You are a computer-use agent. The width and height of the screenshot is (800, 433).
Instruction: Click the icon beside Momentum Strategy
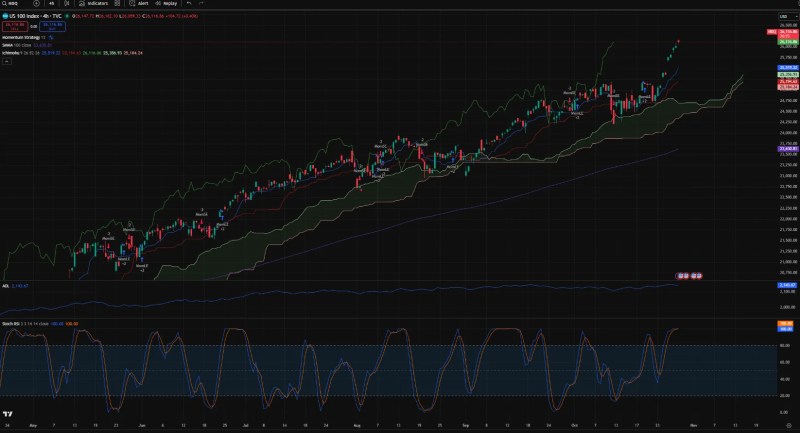click(51, 38)
